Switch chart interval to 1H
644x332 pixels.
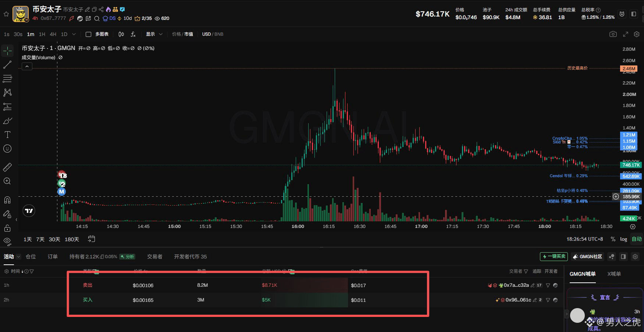pyautogui.click(x=42, y=34)
